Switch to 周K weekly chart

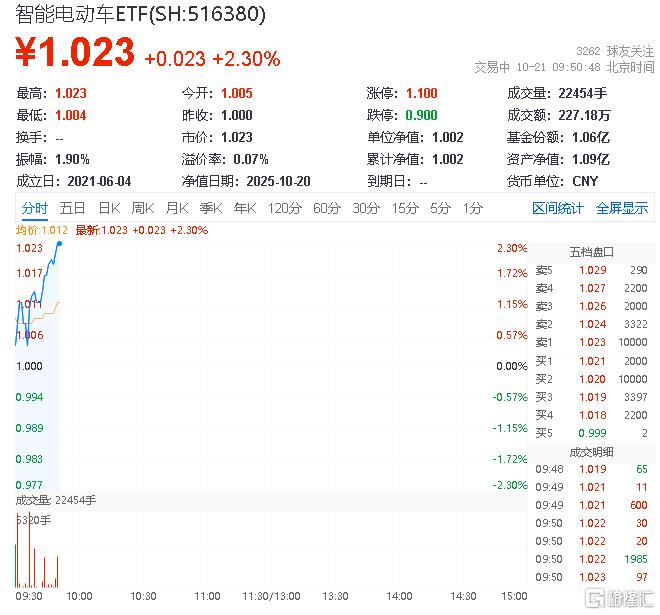[x=142, y=208]
